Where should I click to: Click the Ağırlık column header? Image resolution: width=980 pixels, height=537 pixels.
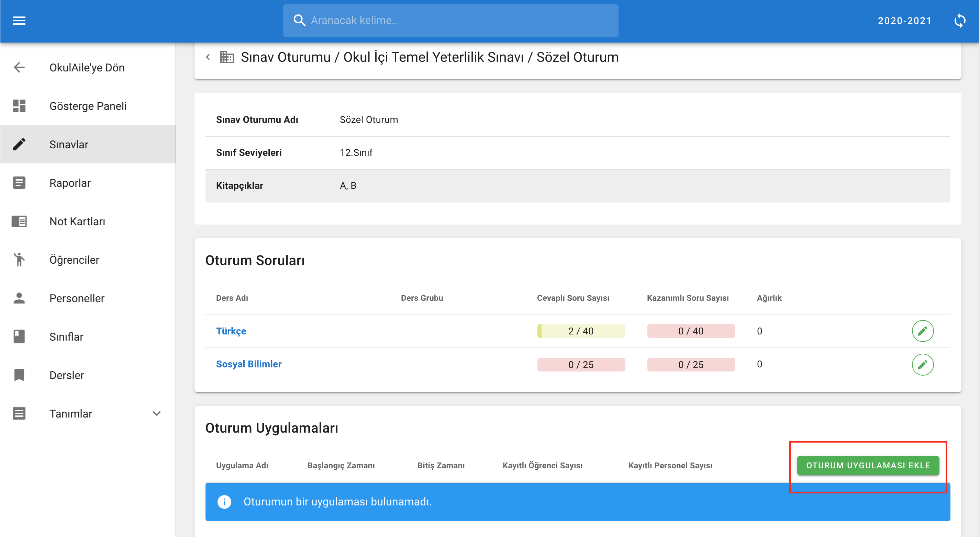(769, 298)
